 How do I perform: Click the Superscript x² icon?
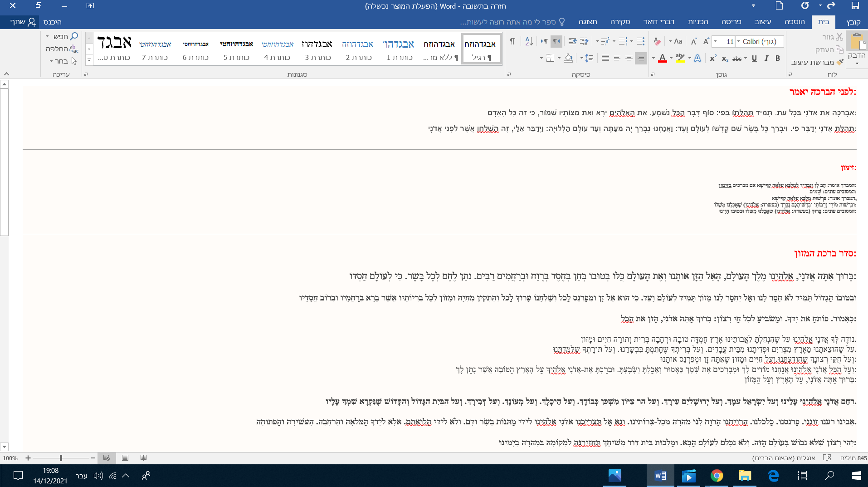[713, 58]
